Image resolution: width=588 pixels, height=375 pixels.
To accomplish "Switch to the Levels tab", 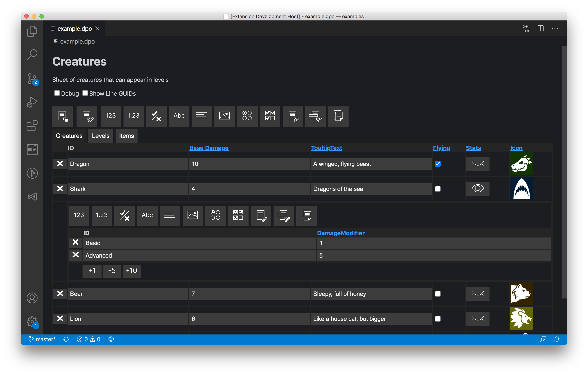I will 101,136.
